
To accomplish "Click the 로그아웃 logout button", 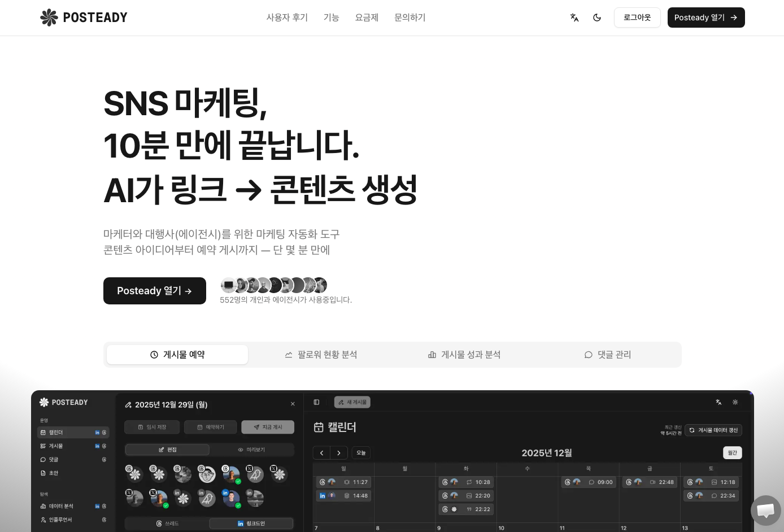I will (637, 18).
